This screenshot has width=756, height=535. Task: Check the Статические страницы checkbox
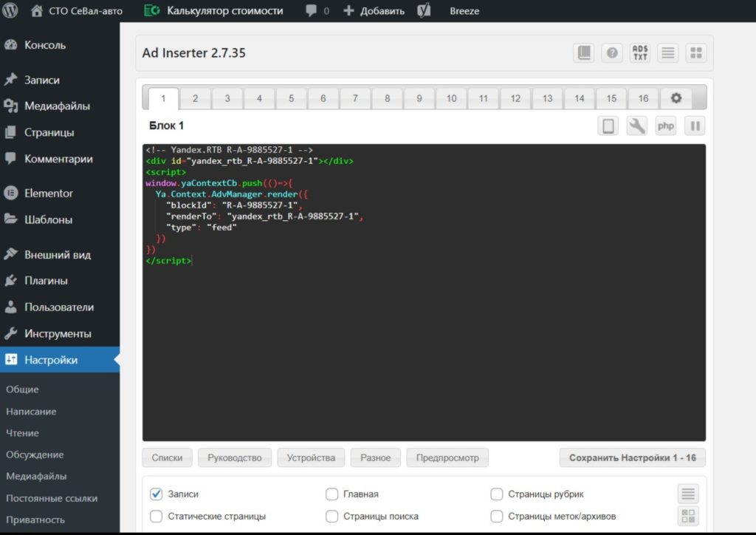(x=156, y=517)
